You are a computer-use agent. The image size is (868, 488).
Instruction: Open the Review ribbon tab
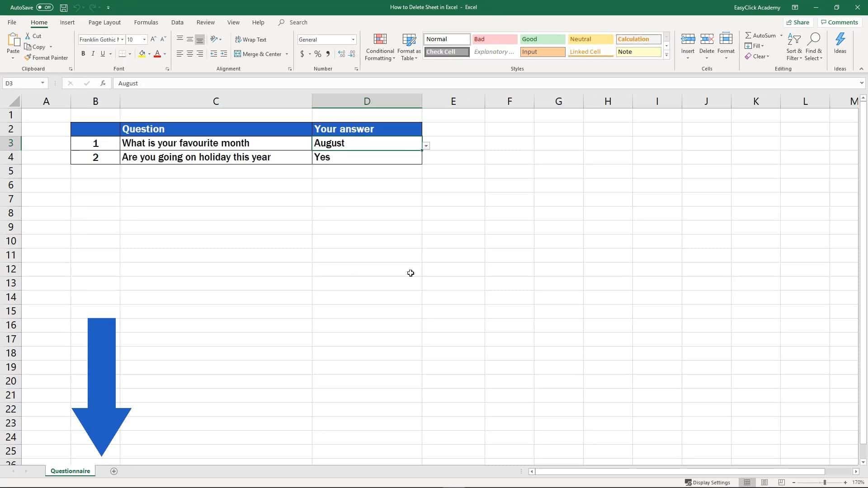pos(205,22)
